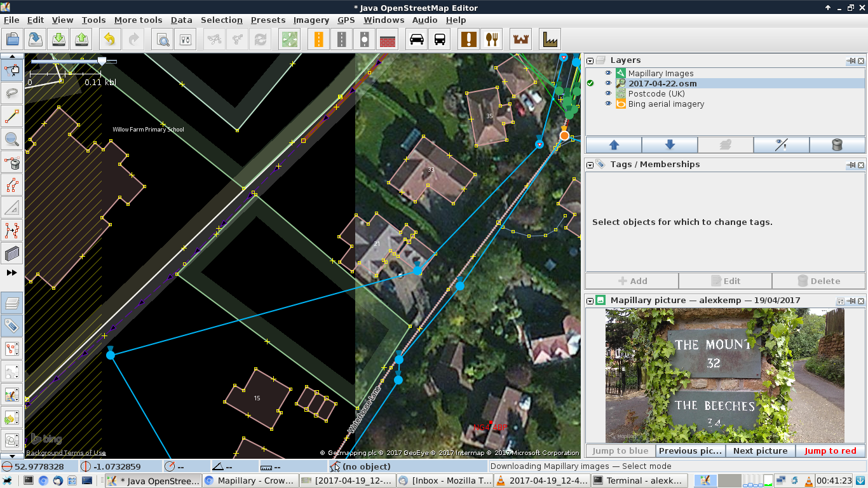The width and height of the screenshot is (868, 488).
Task: Click the Undo arrow in the toolbar
Action: click(x=109, y=39)
